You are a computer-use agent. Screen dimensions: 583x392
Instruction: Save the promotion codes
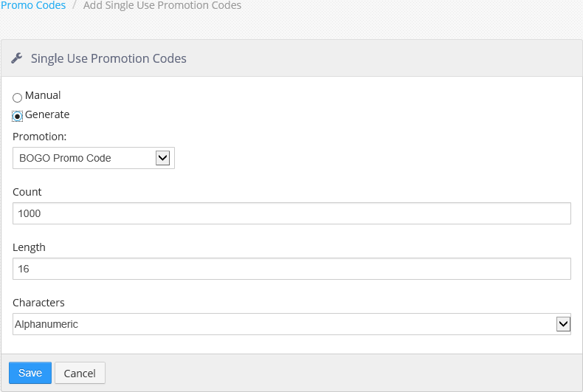[30, 373]
